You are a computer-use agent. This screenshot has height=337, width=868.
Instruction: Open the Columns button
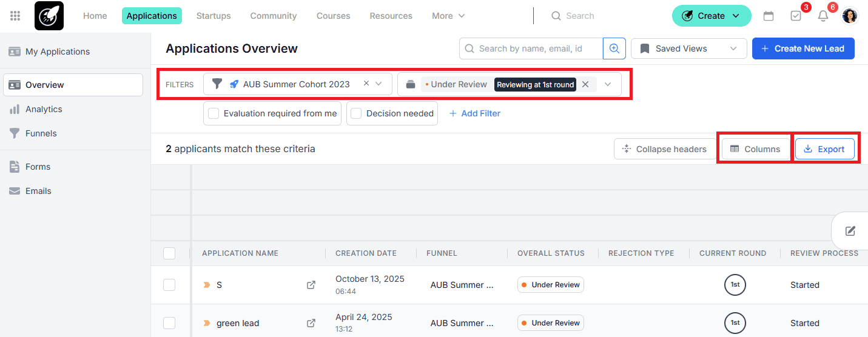coord(755,149)
